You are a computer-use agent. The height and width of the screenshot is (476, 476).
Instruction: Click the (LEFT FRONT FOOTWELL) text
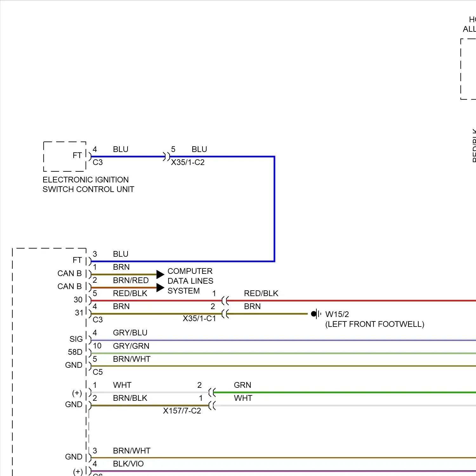[x=375, y=324]
